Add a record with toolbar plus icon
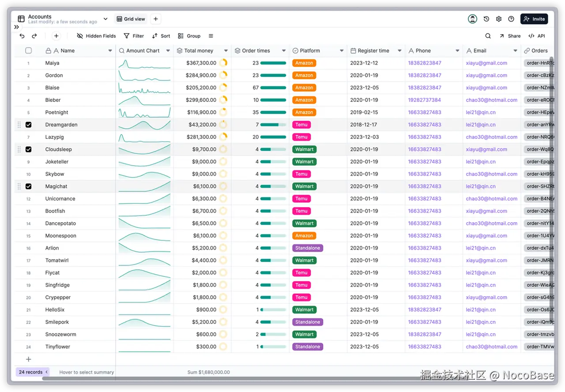Image resolution: width=565 pixels, height=392 pixels. [x=56, y=36]
